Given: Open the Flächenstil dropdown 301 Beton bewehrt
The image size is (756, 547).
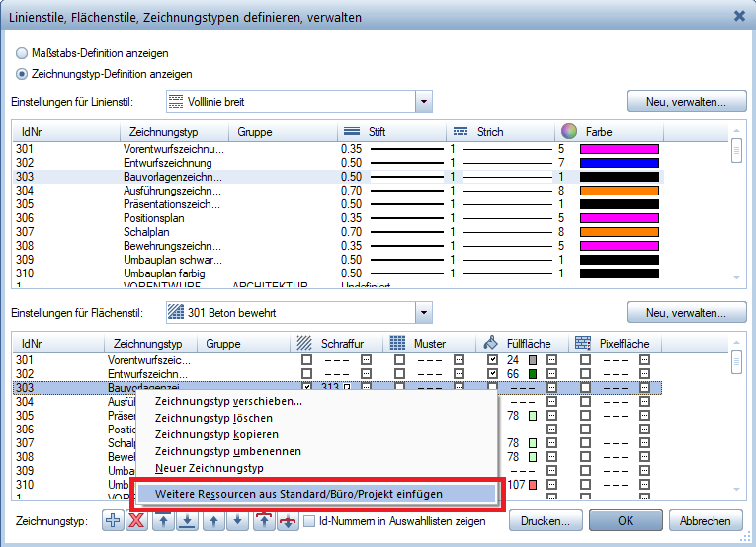Looking at the screenshot, I should (424, 313).
